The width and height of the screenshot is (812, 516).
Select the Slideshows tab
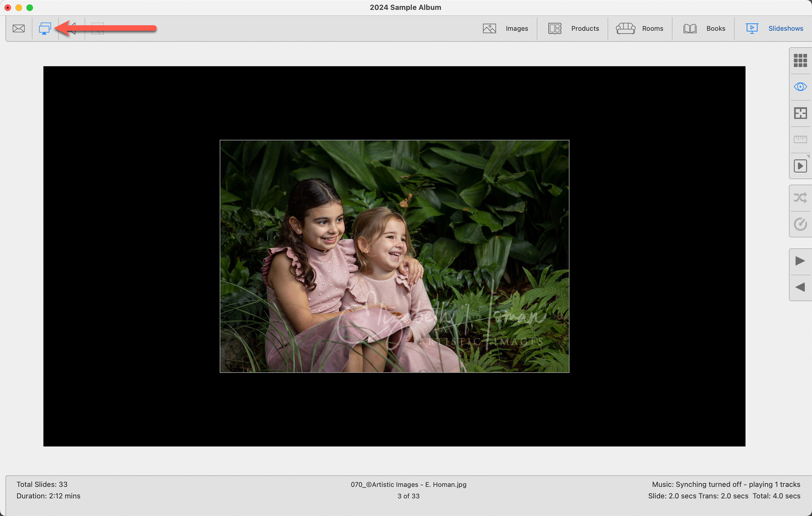click(785, 29)
